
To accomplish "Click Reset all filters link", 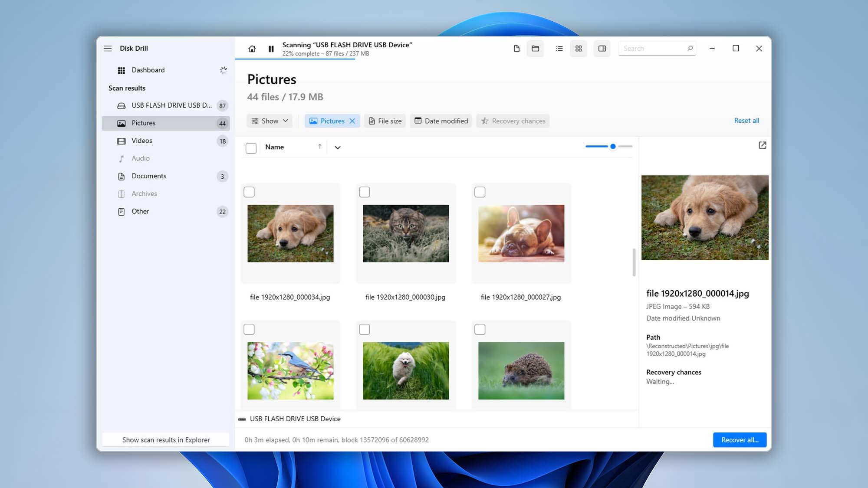I will (x=747, y=120).
